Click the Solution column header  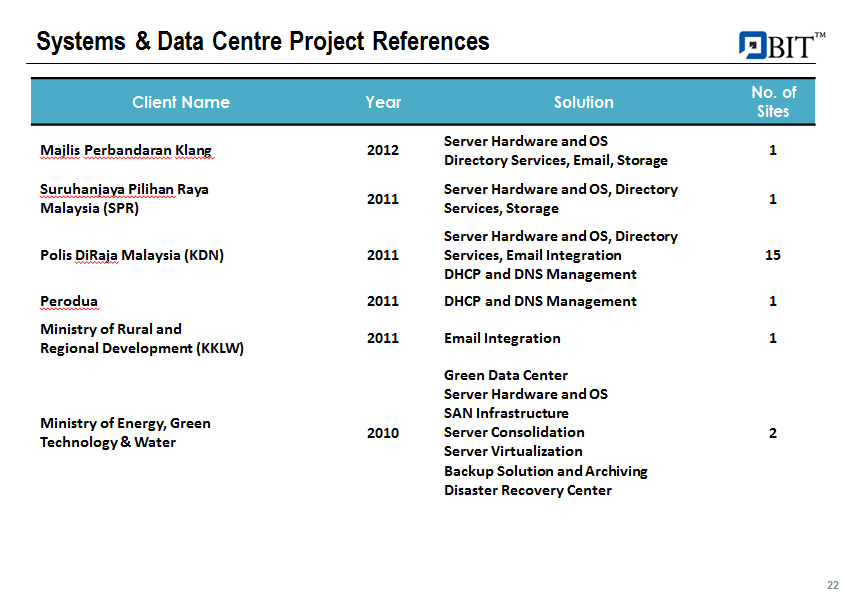(x=584, y=102)
